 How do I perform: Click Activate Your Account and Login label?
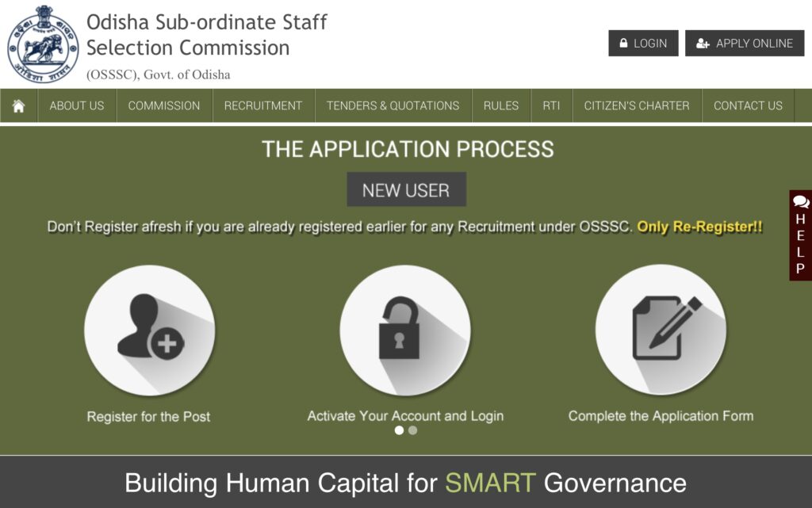[405, 416]
